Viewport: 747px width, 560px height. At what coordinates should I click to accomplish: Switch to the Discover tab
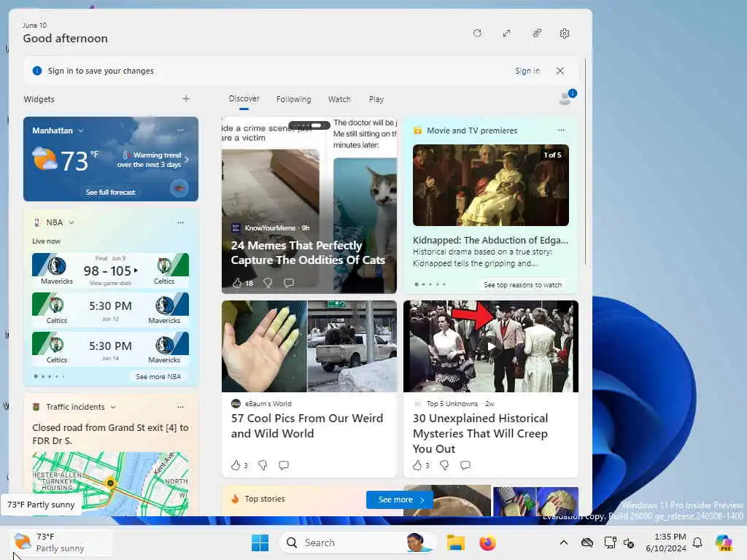click(x=244, y=98)
